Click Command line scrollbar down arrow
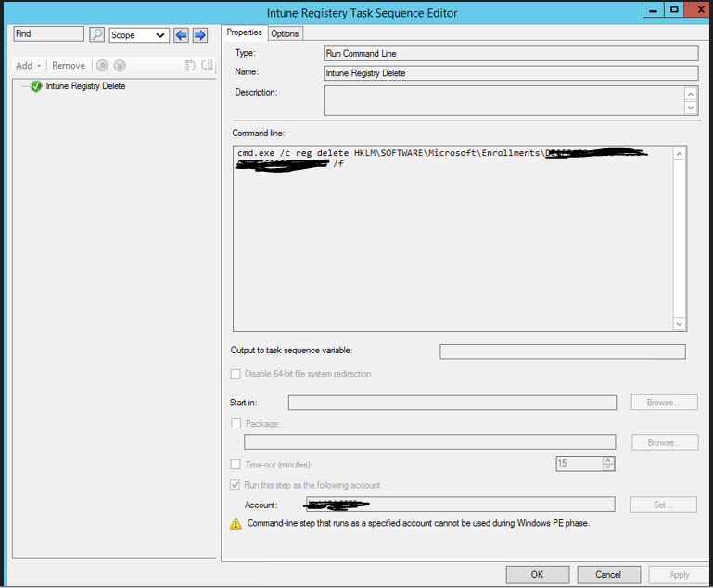 click(680, 324)
